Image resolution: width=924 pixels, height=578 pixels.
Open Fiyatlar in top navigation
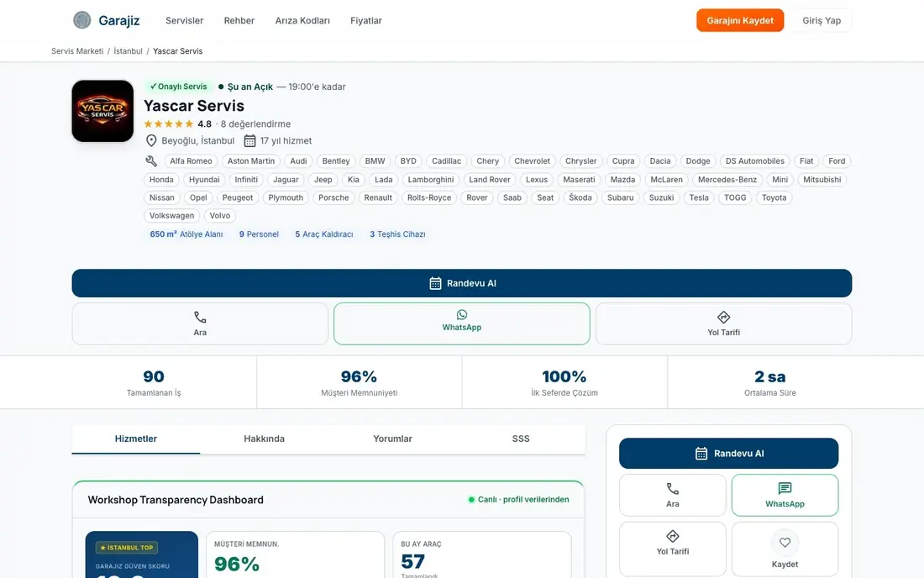point(366,21)
